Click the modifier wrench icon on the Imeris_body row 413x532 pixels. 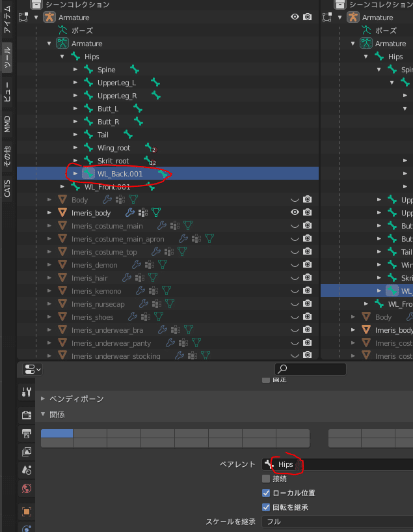[130, 213]
